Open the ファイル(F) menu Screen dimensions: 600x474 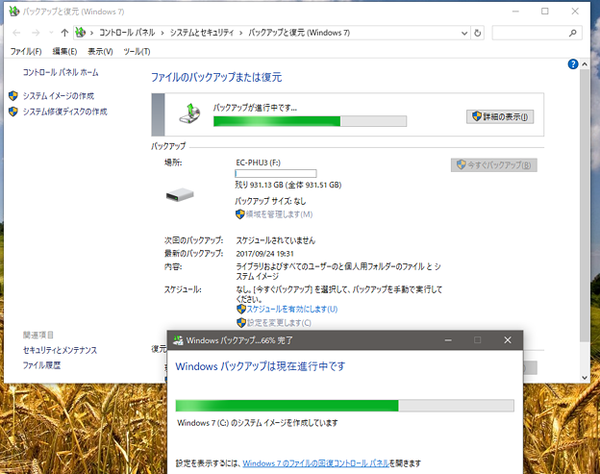pyautogui.click(x=26, y=51)
